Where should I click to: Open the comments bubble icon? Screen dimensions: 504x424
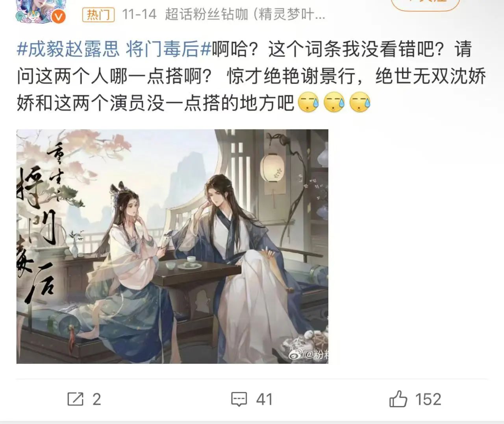[x=239, y=399]
